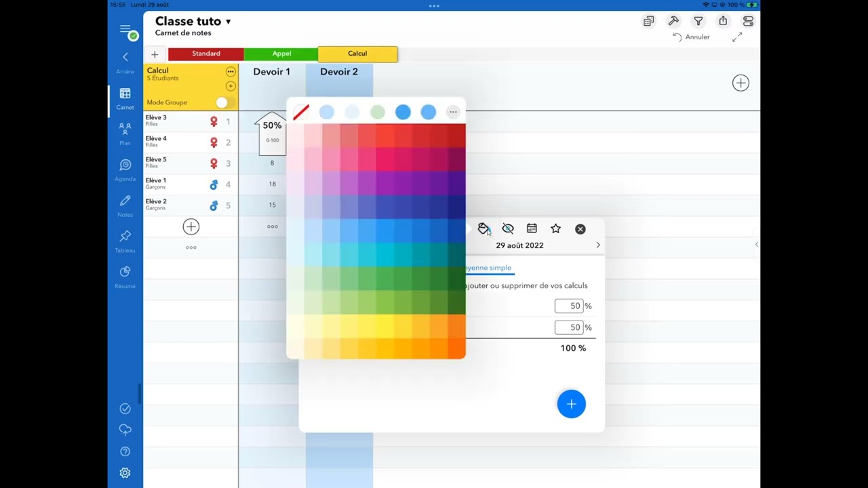
Task: Select the no color red slash swatch
Action: tap(301, 112)
